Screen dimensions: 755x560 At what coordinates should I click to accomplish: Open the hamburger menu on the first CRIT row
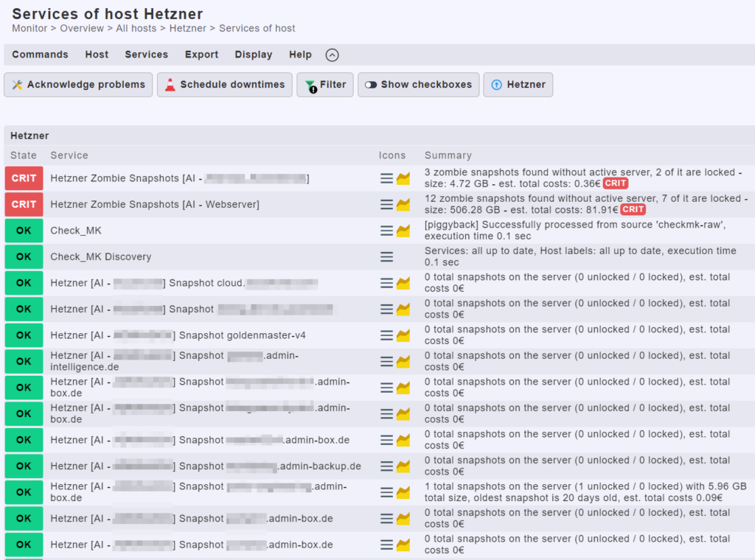[x=386, y=178]
